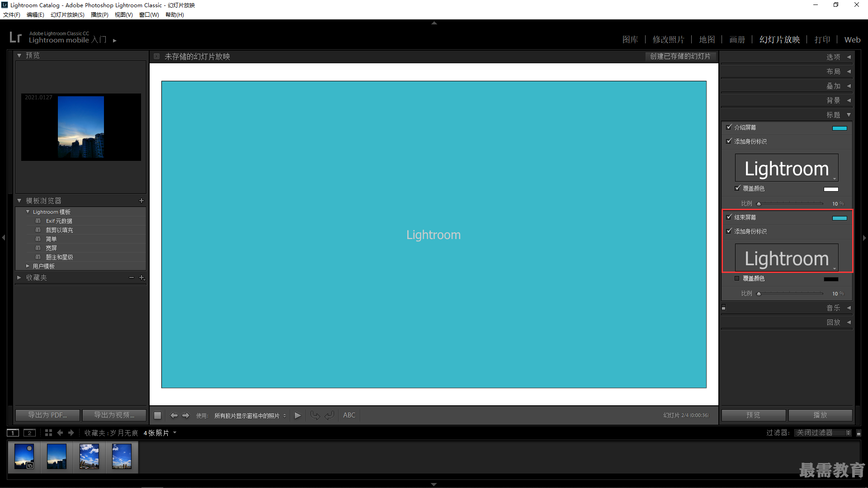Switch to the 打印 module
Viewport: 868px width, 488px height.
(x=822, y=40)
